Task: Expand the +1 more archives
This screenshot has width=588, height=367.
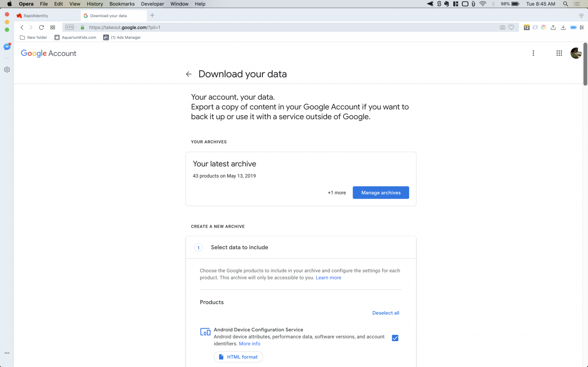Action: click(x=337, y=192)
